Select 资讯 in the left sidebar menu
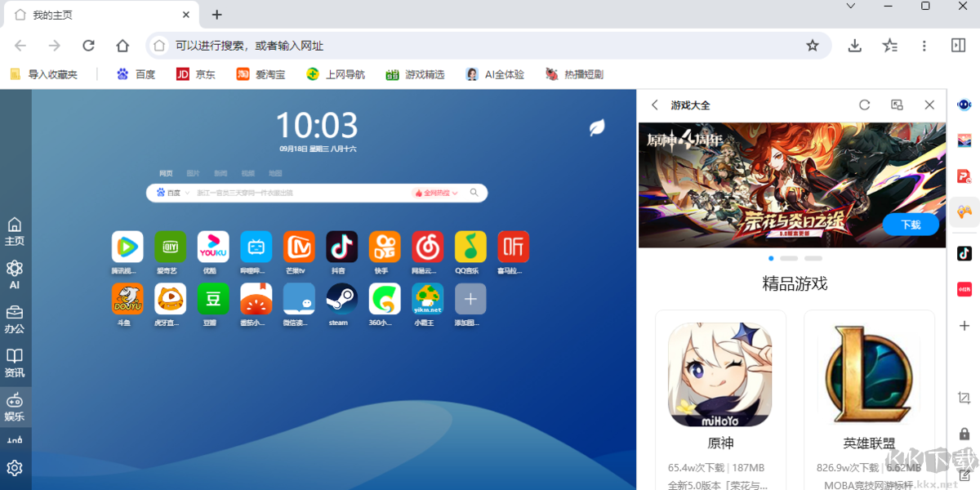This screenshot has height=490, width=980. pos(15,365)
